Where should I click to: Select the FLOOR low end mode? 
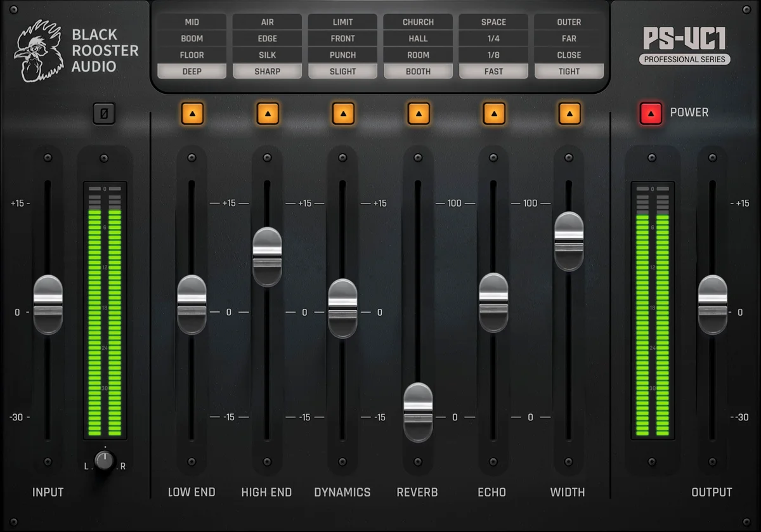point(192,55)
